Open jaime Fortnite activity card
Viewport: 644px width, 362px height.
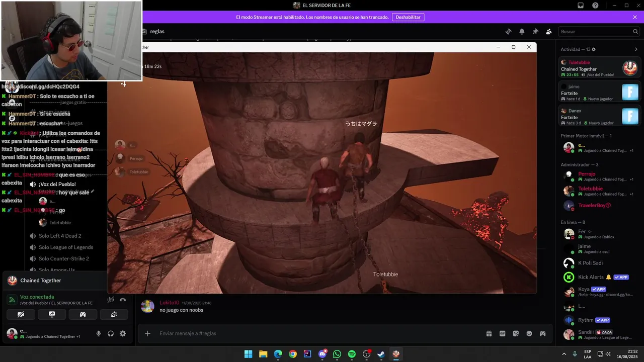click(x=600, y=93)
